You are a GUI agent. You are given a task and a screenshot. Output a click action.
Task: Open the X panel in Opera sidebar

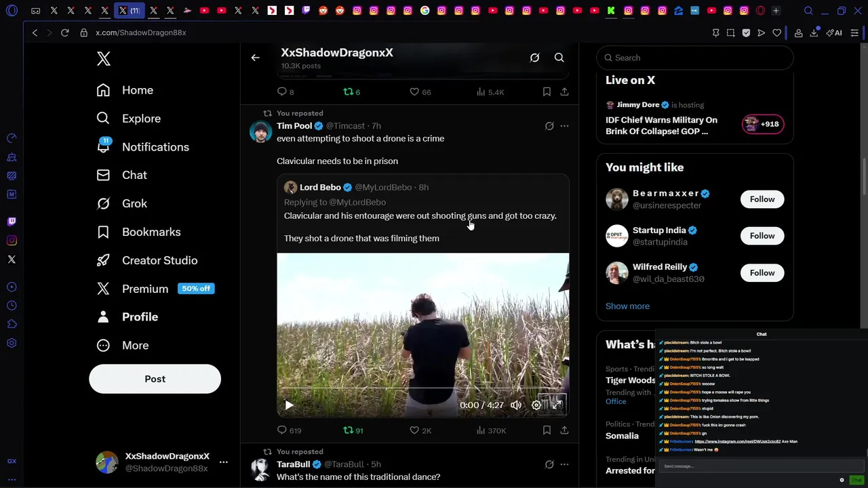coord(12,260)
